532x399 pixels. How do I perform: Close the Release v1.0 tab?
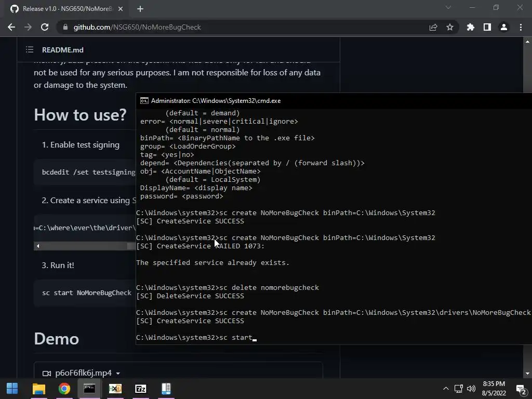tap(121, 9)
